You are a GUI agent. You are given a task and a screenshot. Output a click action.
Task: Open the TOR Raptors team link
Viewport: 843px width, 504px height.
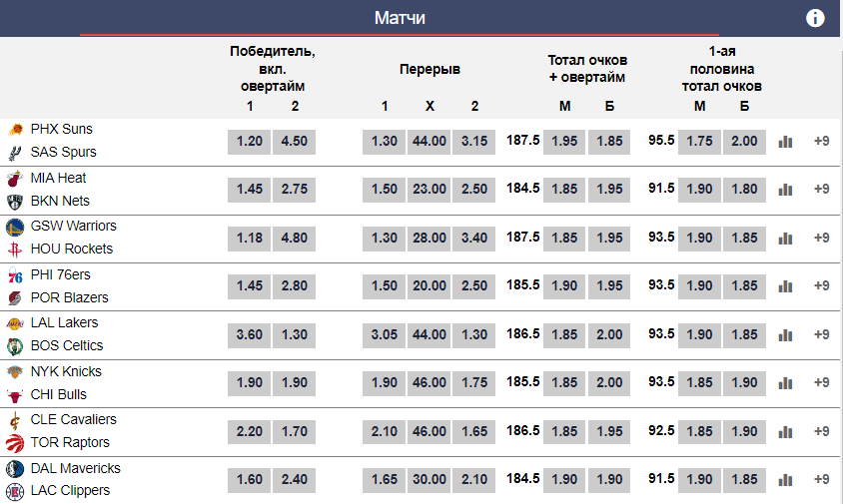pos(70,442)
